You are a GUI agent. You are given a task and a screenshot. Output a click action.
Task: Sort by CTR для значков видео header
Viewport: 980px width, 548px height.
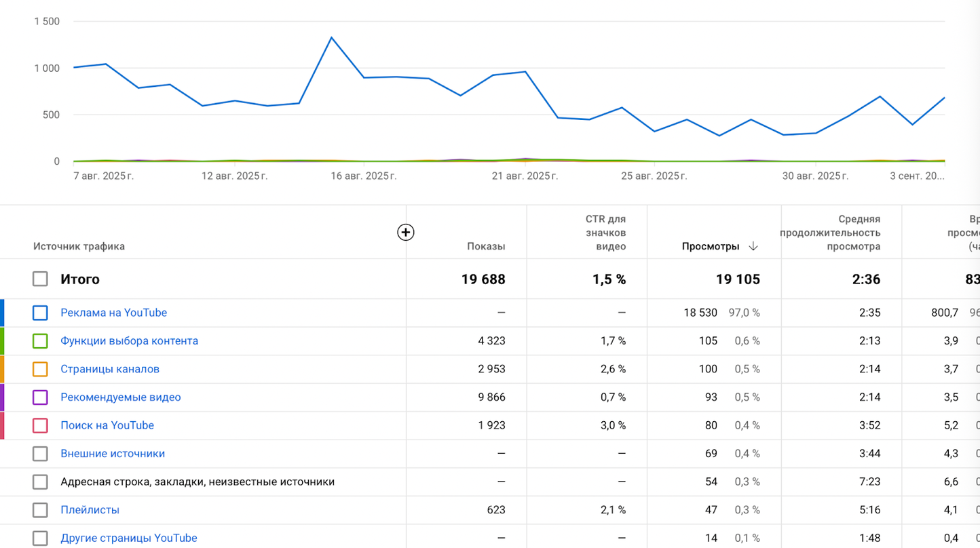click(605, 233)
